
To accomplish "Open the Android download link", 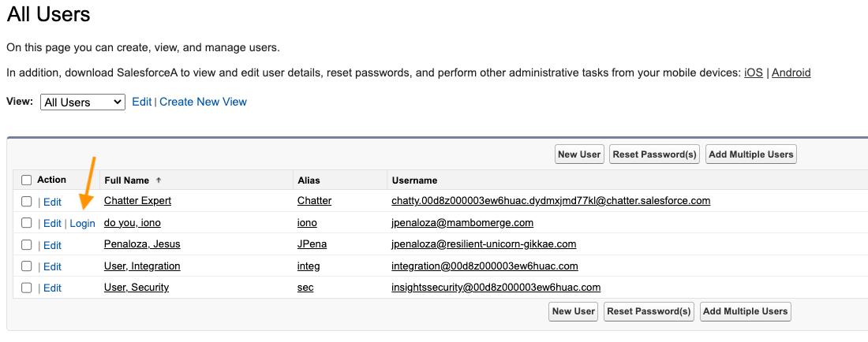I will tap(791, 72).
